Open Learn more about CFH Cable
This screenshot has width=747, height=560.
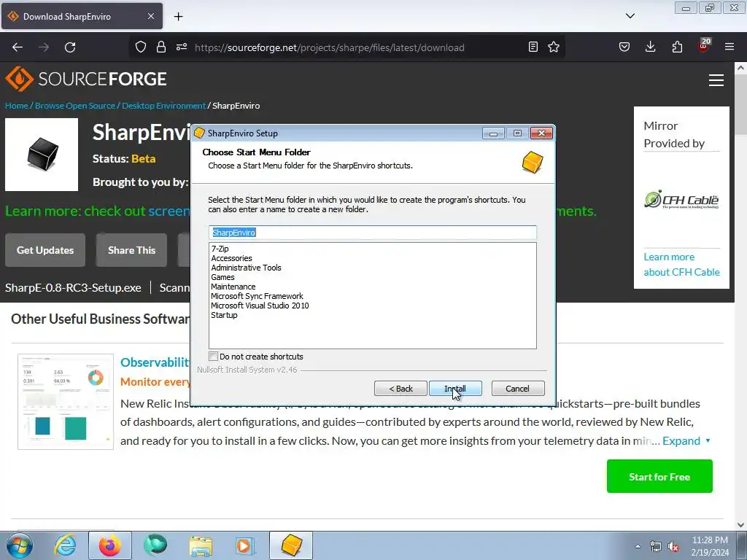[x=682, y=264]
